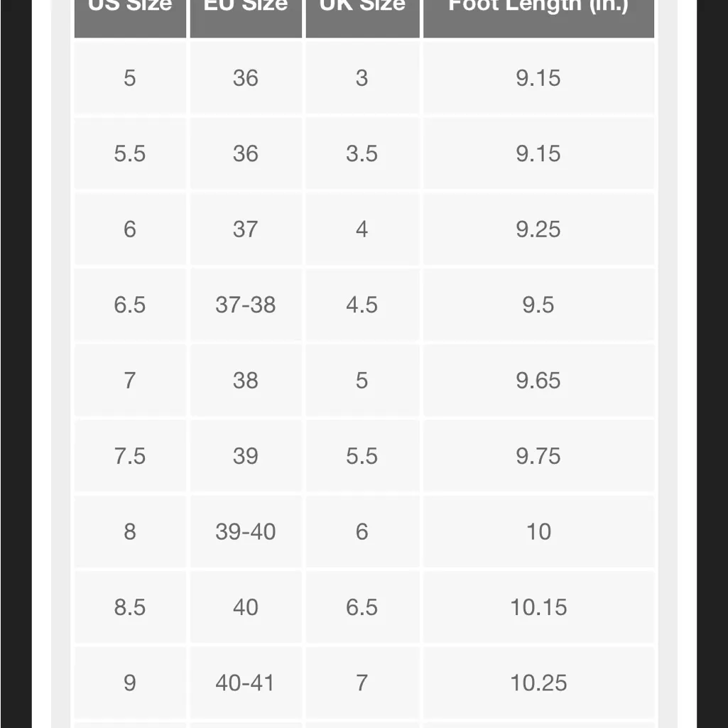This screenshot has height=728, width=728.
Task: Choose the EU size 40-41 cell
Action: click(246, 683)
